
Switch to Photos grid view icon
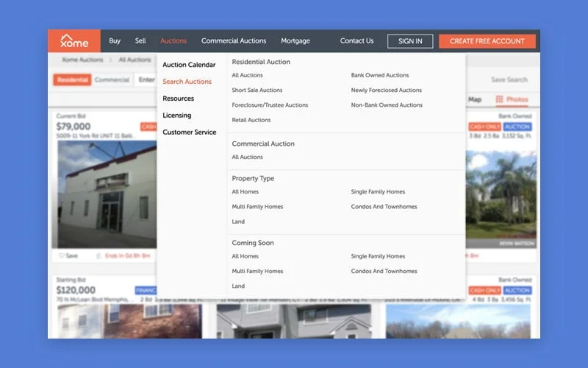[x=500, y=99]
